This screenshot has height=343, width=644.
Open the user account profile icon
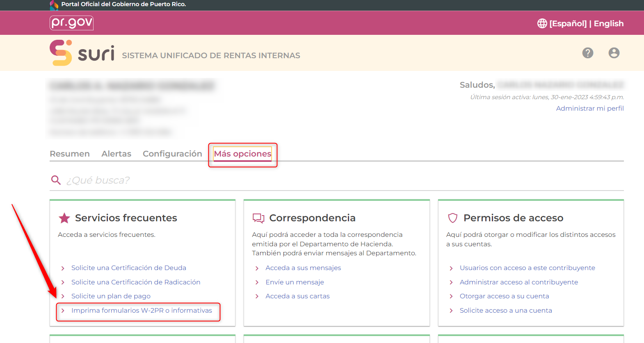(614, 53)
